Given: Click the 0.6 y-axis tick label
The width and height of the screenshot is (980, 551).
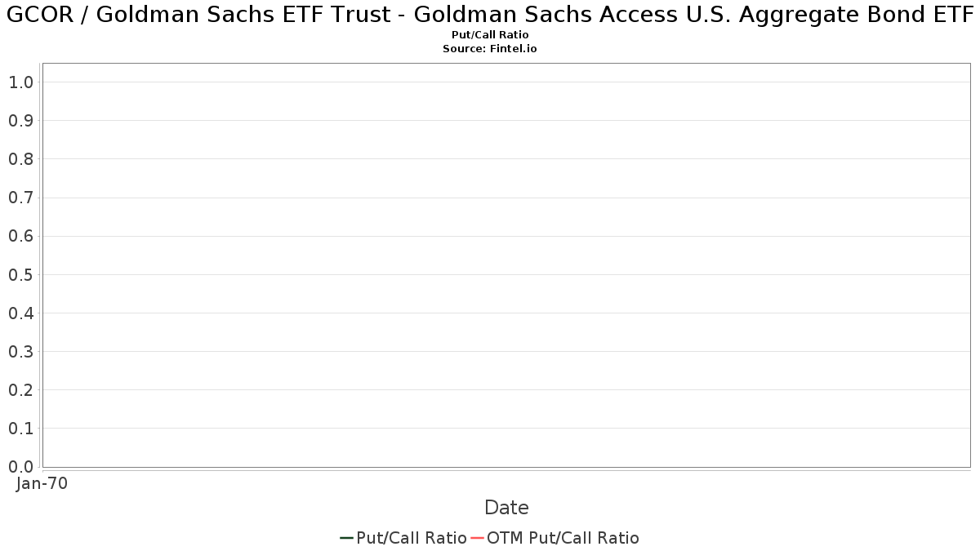Looking at the screenshot, I should [x=20, y=236].
